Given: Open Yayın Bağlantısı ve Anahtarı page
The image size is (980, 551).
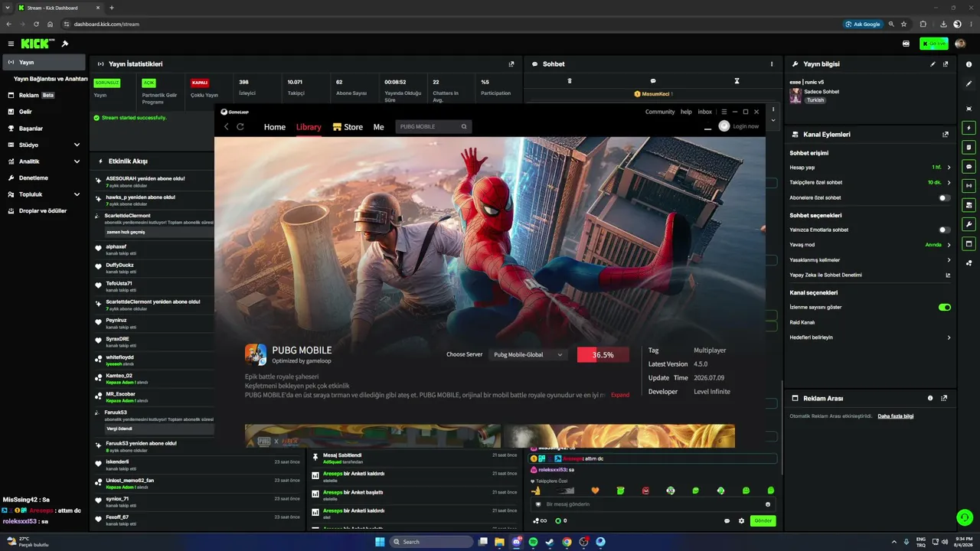Looking at the screenshot, I should [51, 79].
